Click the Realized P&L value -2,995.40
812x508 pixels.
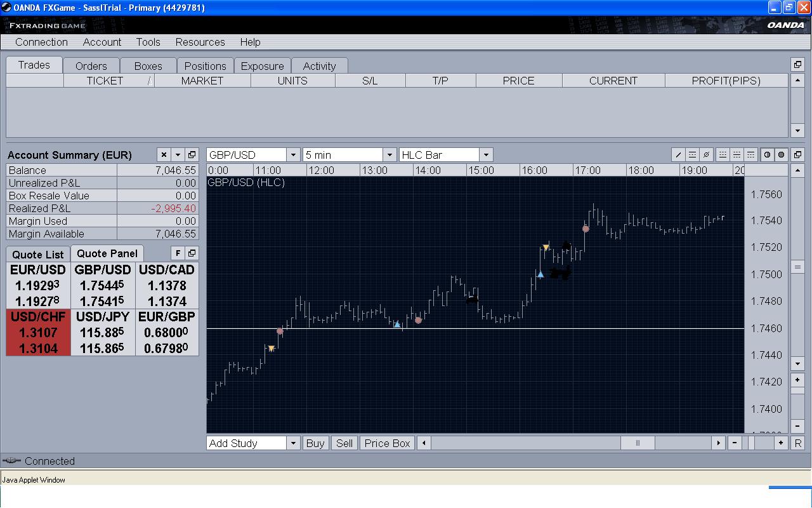point(173,208)
